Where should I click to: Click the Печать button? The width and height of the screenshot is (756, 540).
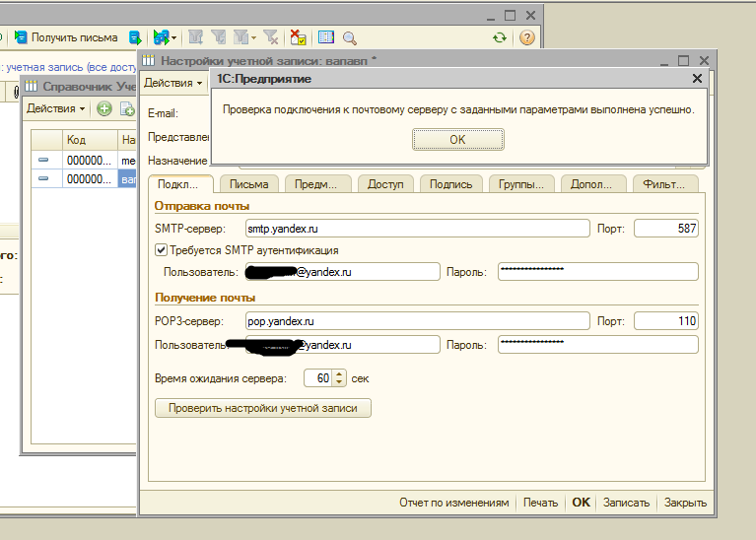(x=540, y=503)
